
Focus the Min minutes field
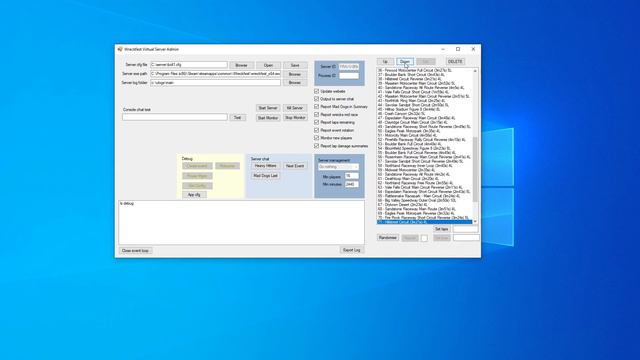[x=351, y=184]
